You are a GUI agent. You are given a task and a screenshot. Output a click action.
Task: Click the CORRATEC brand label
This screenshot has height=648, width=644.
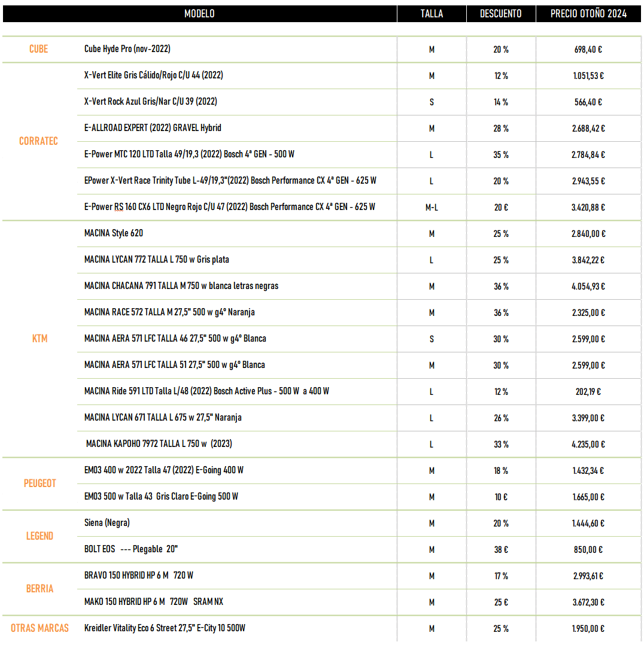point(38,141)
